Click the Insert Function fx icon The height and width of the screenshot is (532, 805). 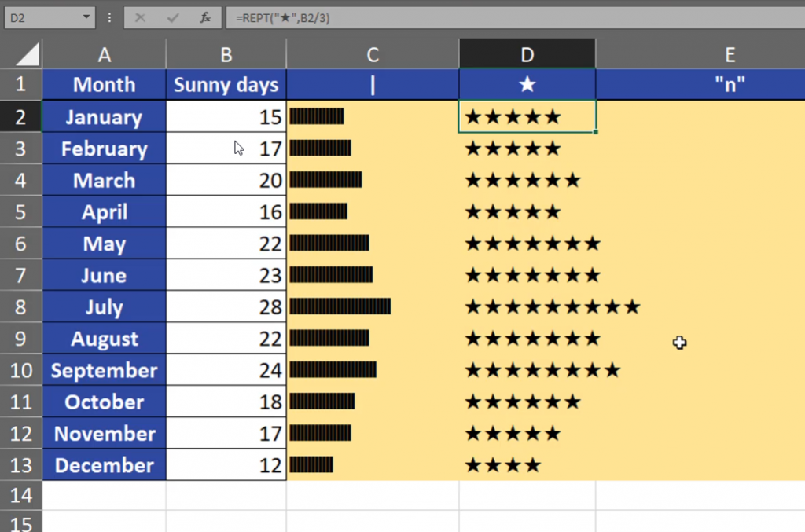point(205,17)
